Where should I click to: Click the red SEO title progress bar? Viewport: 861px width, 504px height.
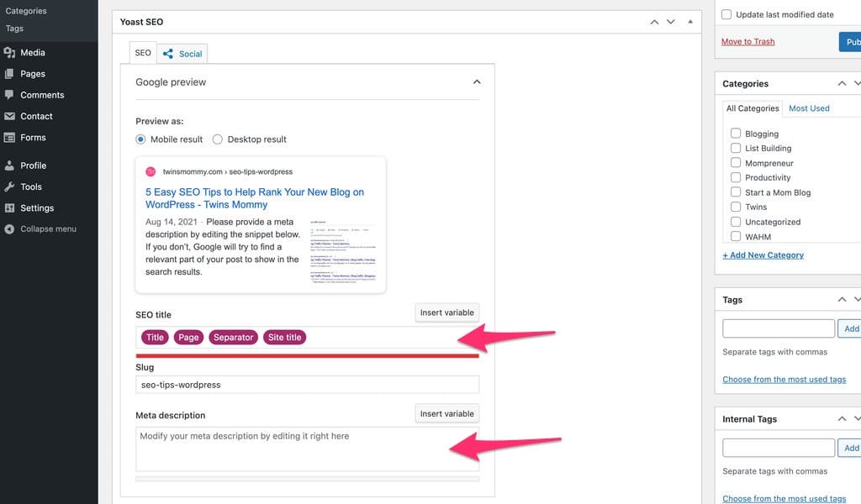point(307,355)
